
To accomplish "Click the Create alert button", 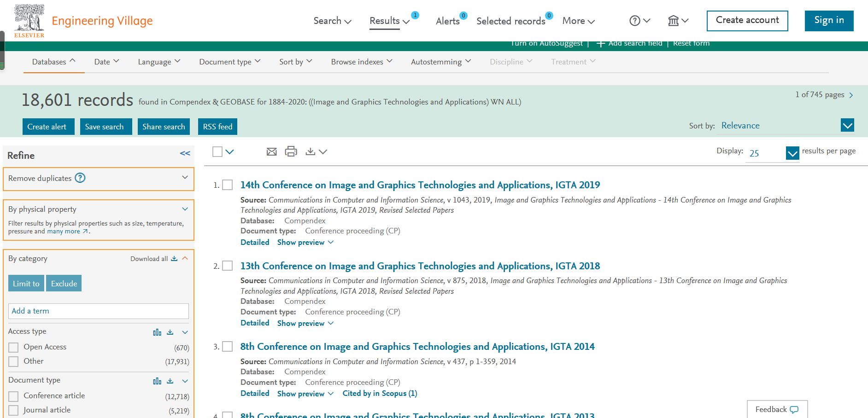I will (48, 127).
